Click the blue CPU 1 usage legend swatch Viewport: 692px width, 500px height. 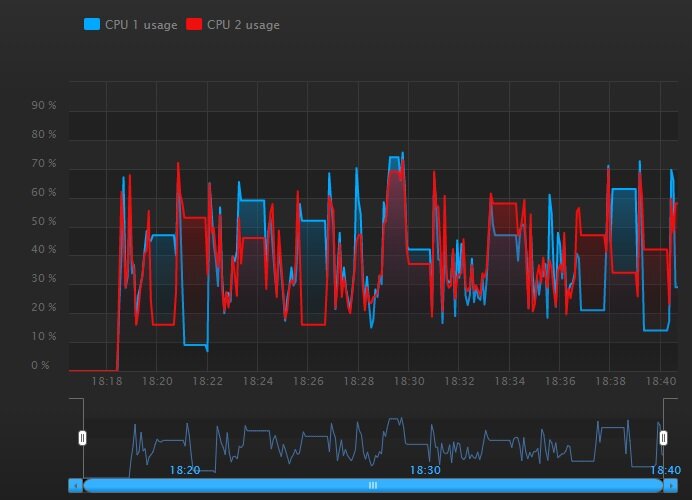tap(92, 25)
